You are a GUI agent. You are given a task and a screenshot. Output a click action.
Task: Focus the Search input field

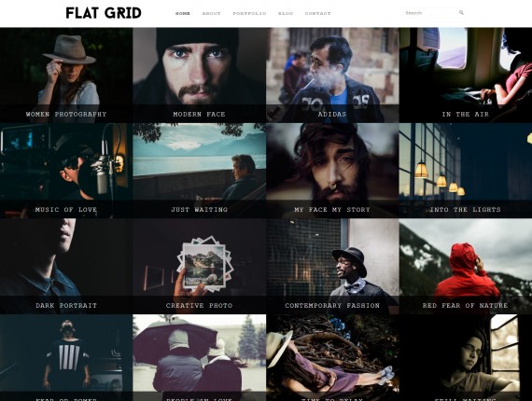(x=431, y=13)
